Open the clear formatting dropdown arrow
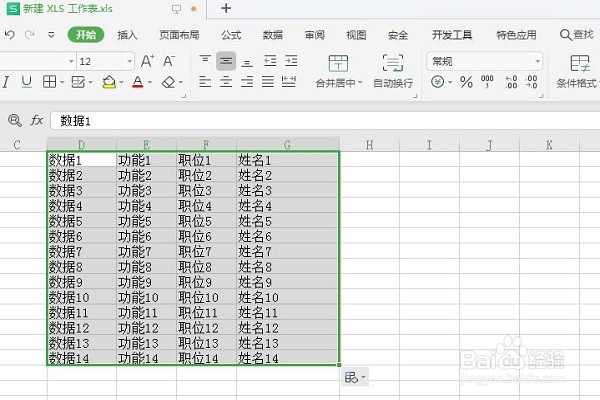 [x=181, y=82]
